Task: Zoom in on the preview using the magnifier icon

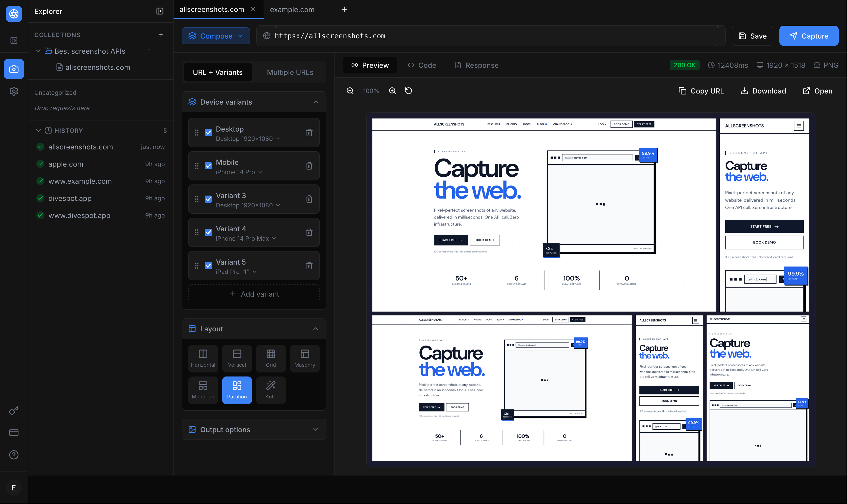Action: point(392,91)
